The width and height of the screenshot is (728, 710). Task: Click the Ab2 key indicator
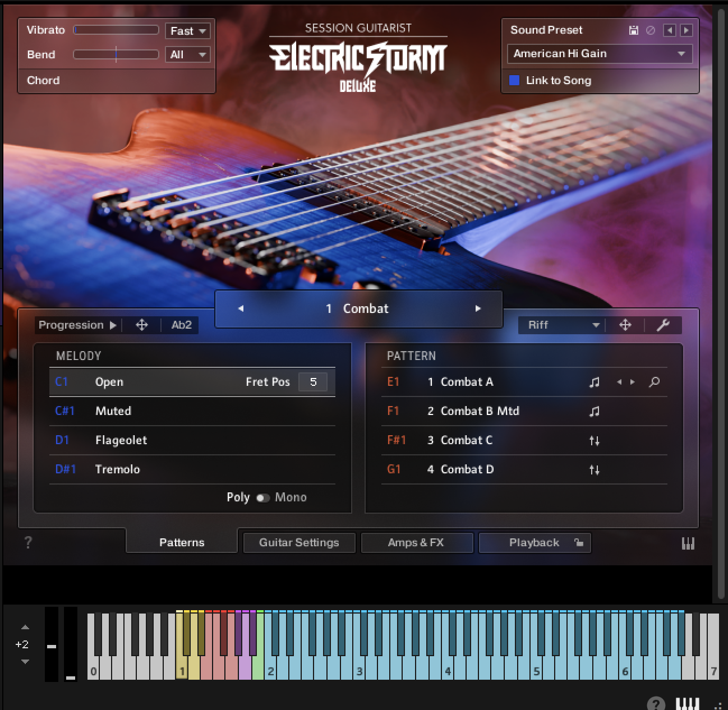(x=182, y=325)
